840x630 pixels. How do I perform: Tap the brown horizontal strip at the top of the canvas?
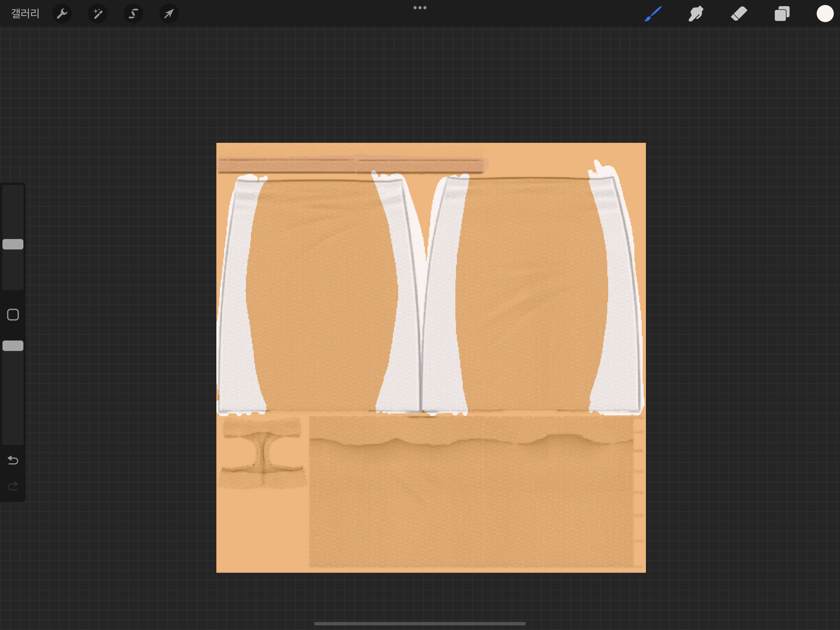click(x=351, y=165)
